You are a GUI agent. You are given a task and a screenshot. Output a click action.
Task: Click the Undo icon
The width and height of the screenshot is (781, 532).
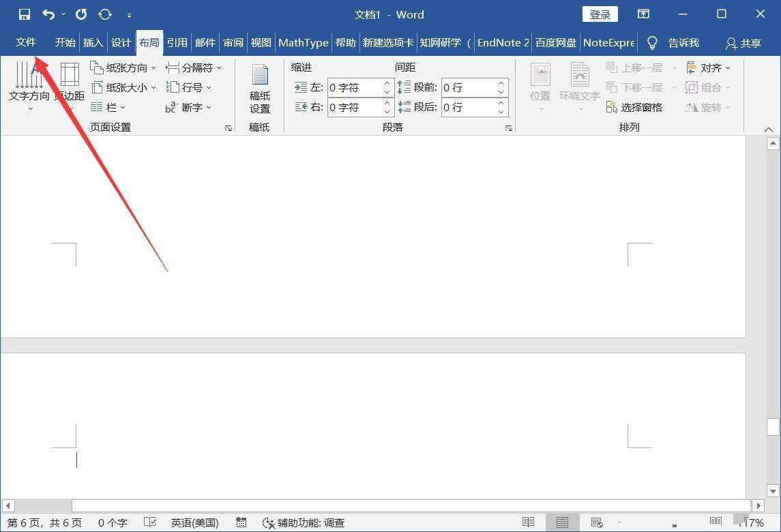pos(46,14)
